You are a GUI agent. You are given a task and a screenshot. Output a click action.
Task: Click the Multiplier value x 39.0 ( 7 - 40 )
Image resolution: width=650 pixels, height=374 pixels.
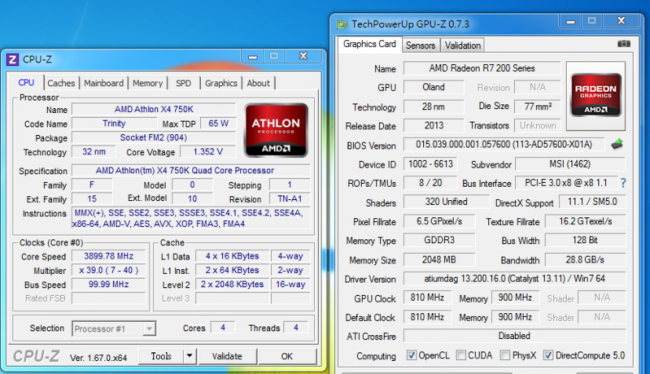pyautogui.click(x=109, y=270)
